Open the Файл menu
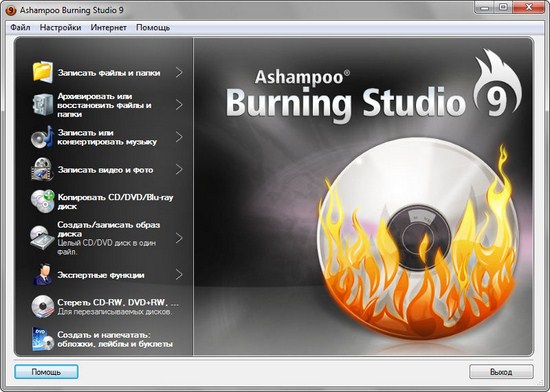Screen dimensions: 550x392 tap(20, 27)
